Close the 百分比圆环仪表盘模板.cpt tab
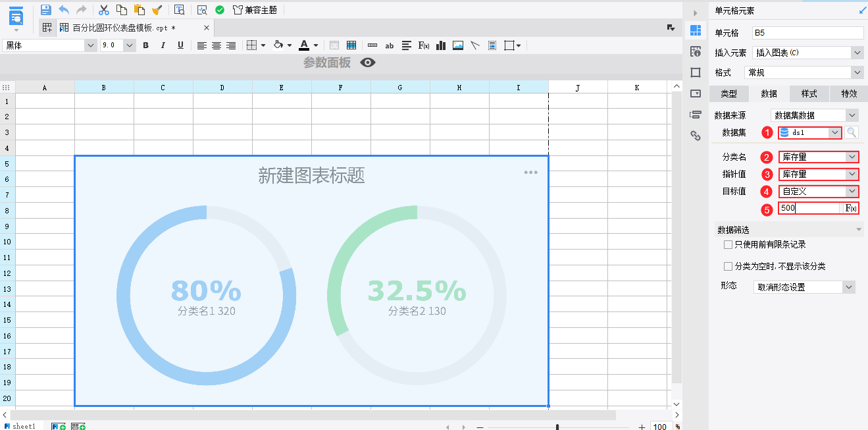The width and height of the screenshot is (868, 430). 207,28
